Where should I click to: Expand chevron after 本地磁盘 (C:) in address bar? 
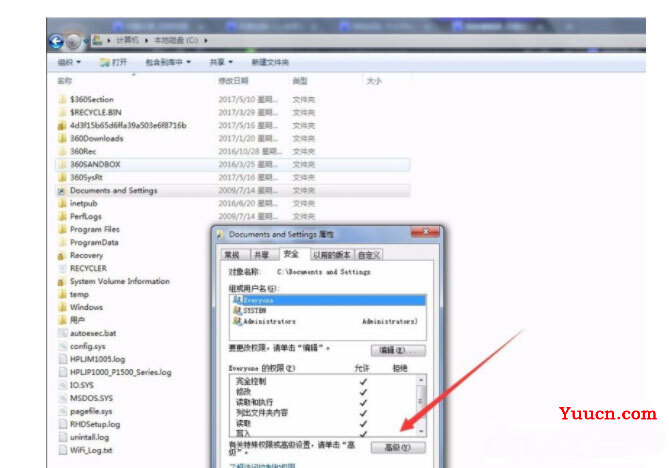[x=206, y=41]
